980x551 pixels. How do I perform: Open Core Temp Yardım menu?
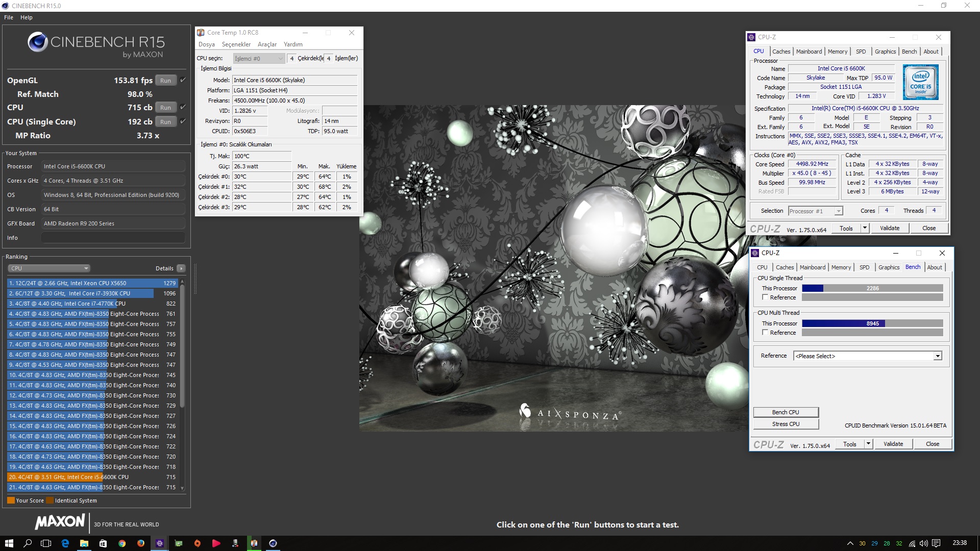(x=293, y=44)
